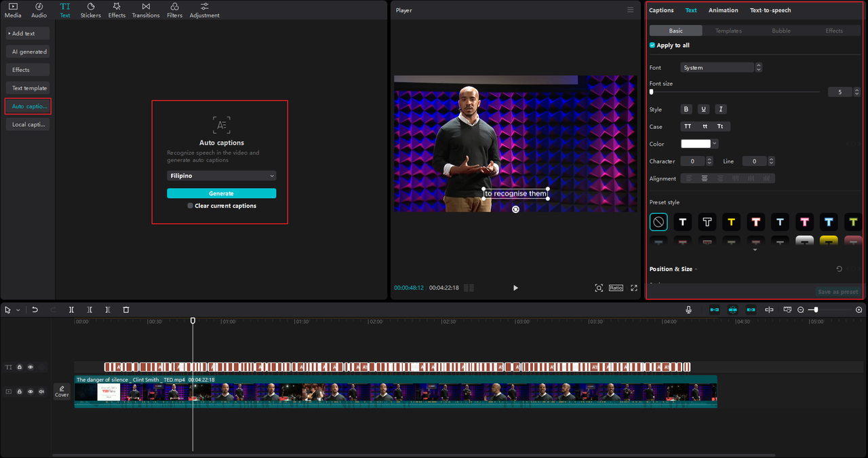Open the Filipino language dropdown
868x458 pixels.
[221, 176]
